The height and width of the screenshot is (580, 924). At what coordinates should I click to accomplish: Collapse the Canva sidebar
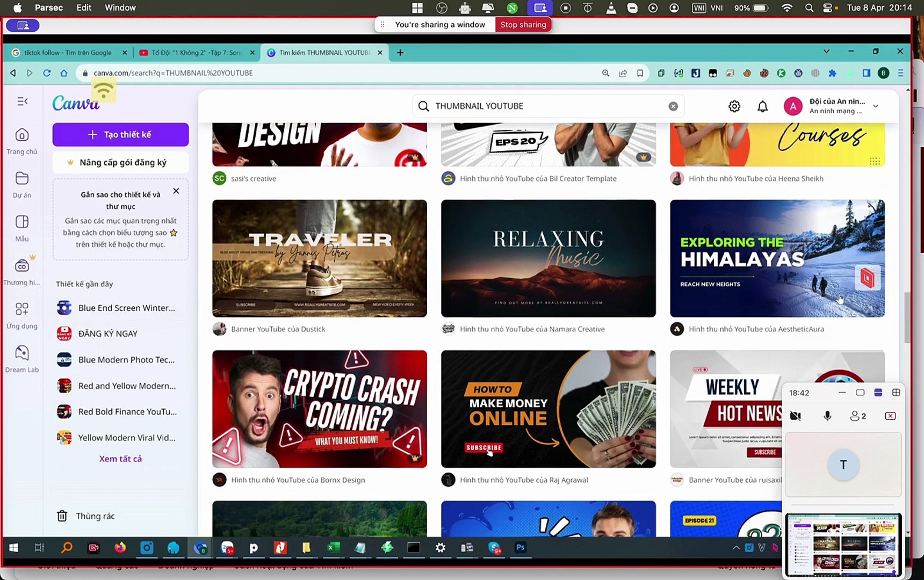[21, 101]
